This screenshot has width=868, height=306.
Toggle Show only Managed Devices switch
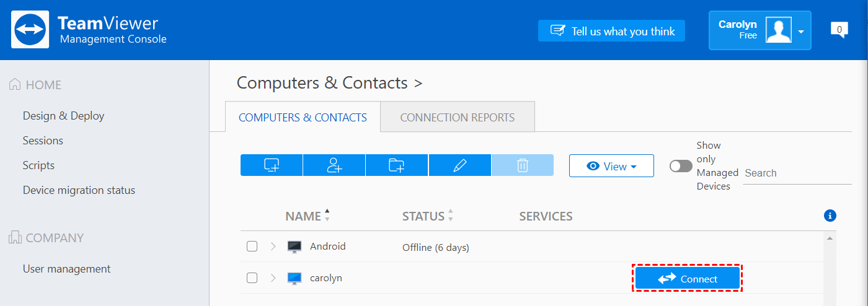coord(681,166)
